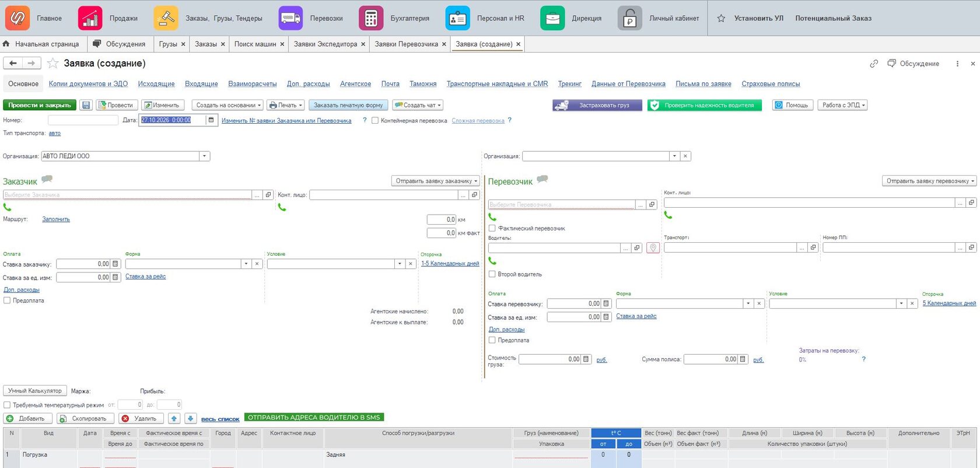980x468 pixels.
Task: Click the move-up arrow icon above table
Action: [174, 418]
